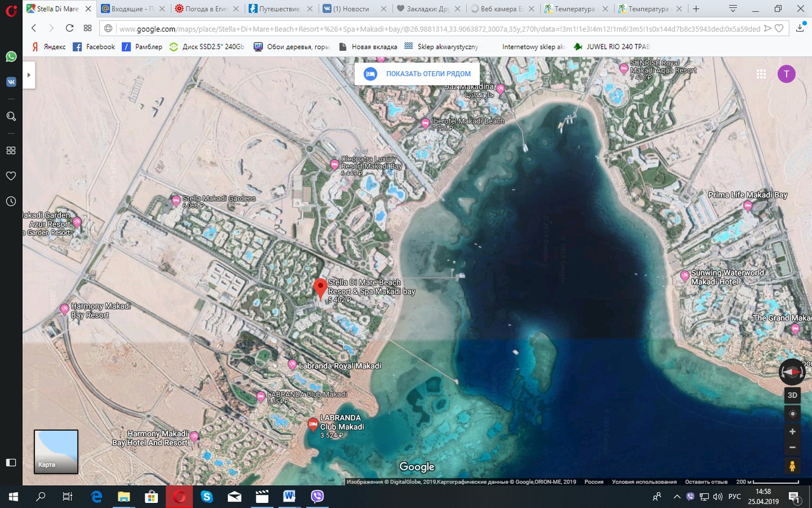
Task: Toggle the 3D view button
Action: pos(792,395)
